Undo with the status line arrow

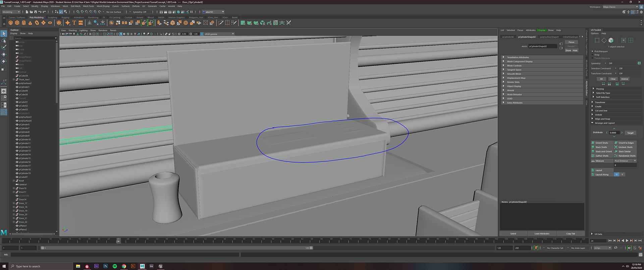point(40,12)
